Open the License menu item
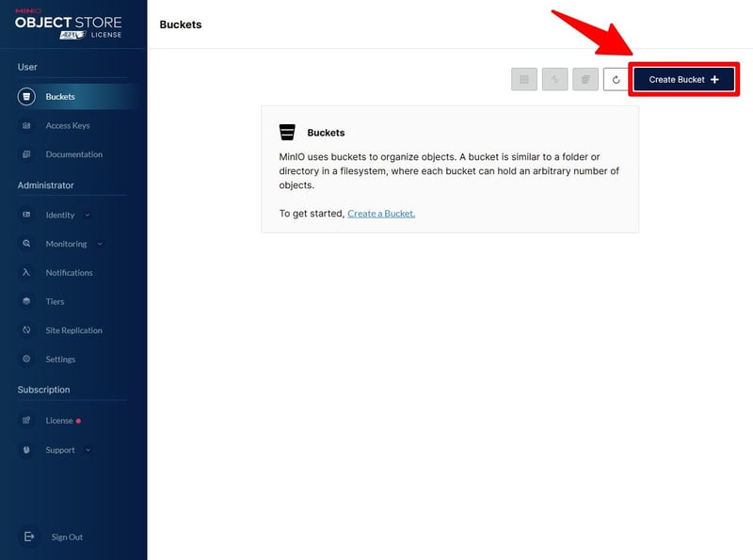 pyautogui.click(x=59, y=421)
